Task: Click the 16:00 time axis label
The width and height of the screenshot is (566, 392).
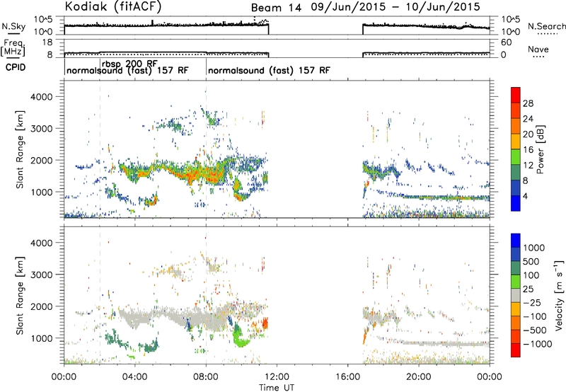Action: (347, 377)
